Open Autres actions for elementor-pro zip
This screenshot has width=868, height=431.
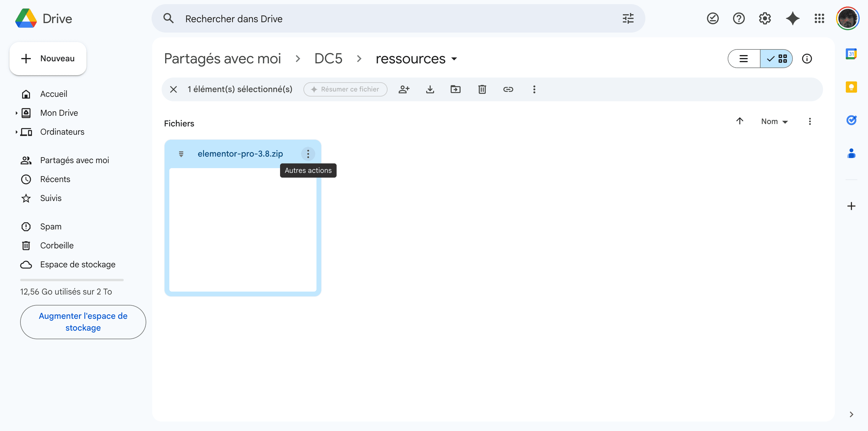click(x=308, y=154)
